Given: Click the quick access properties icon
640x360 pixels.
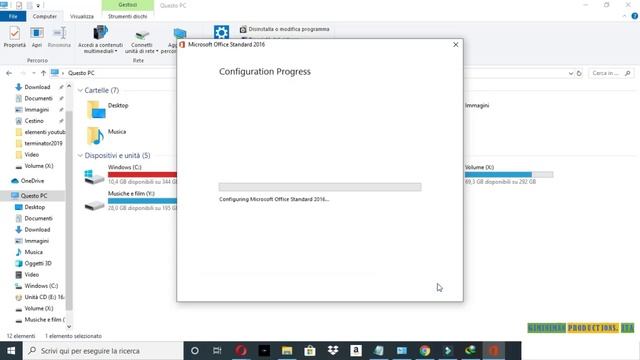Looking at the screenshot, I should (x=19, y=5).
